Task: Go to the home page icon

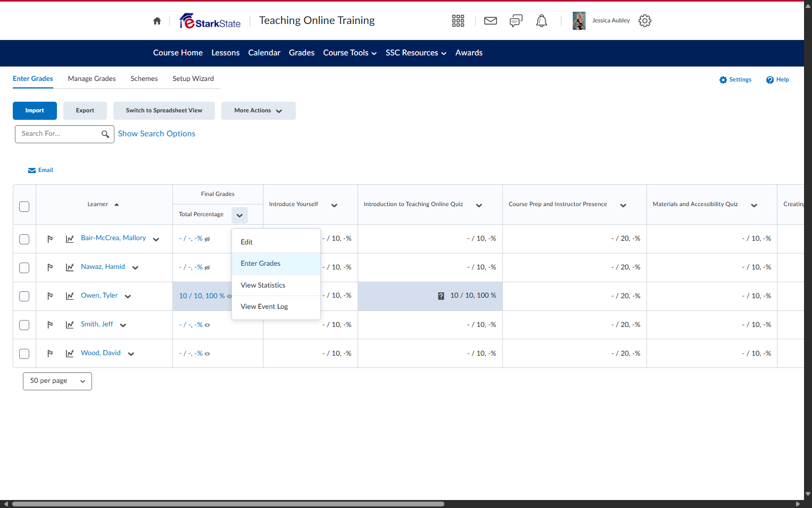Action: [157, 21]
